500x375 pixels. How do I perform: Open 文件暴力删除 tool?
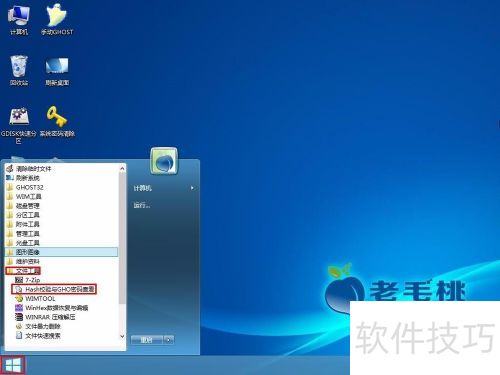tap(38, 326)
